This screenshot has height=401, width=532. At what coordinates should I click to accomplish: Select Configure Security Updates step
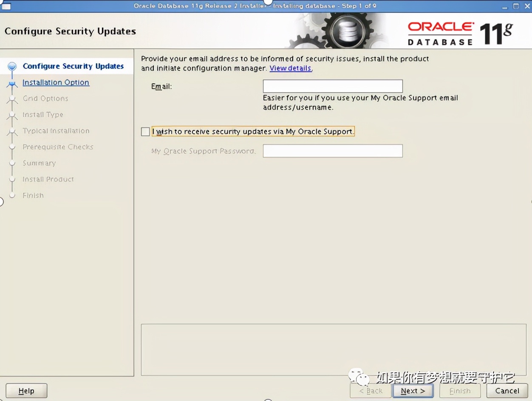pos(73,66)
